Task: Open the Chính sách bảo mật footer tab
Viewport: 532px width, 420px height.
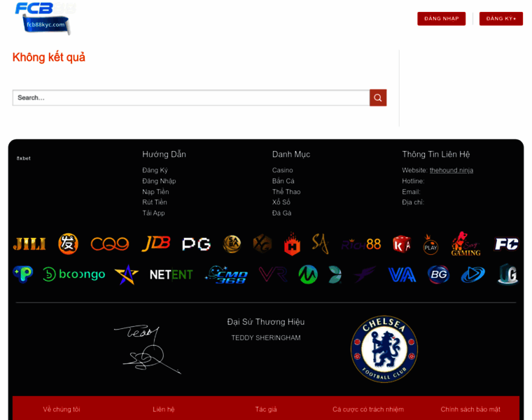Action: [470, 409]
